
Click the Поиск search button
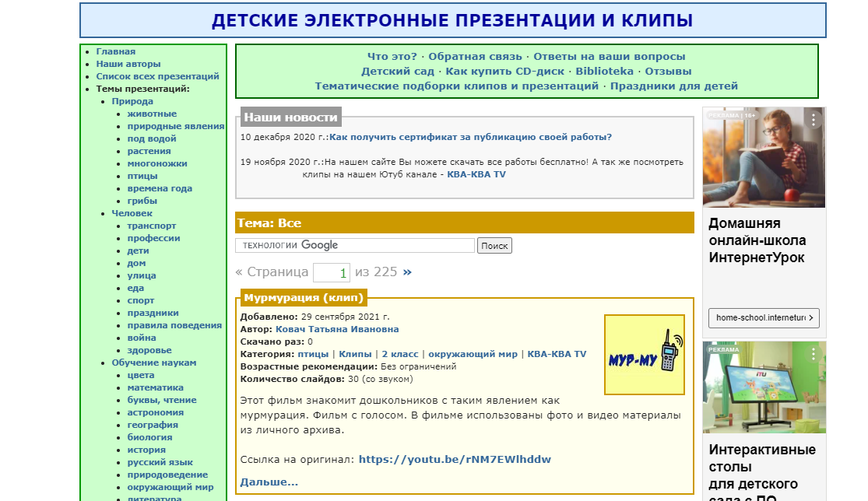494,246
